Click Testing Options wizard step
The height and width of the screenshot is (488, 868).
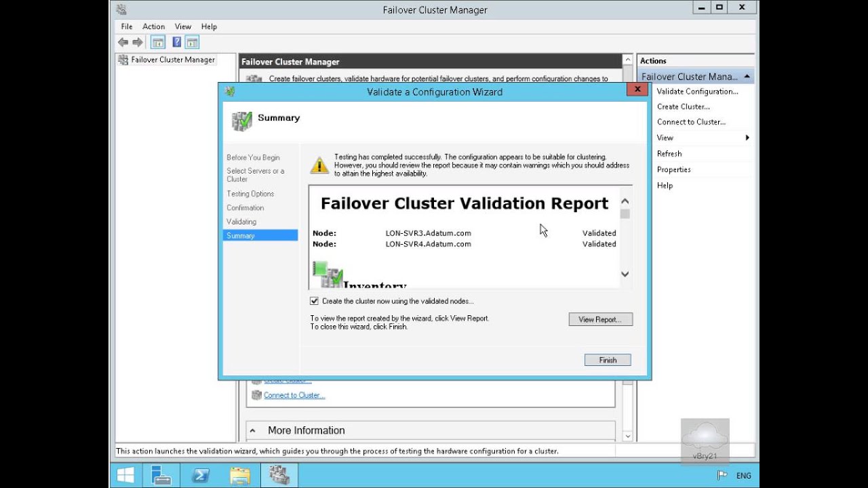250,194
